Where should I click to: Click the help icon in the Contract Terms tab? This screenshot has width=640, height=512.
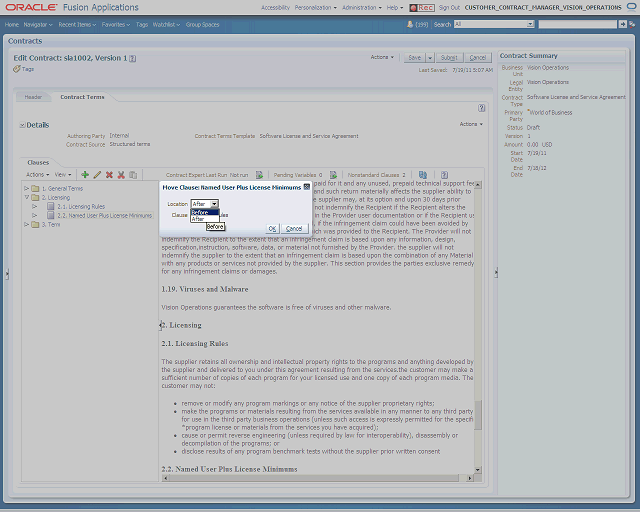(x=482, y=108)
